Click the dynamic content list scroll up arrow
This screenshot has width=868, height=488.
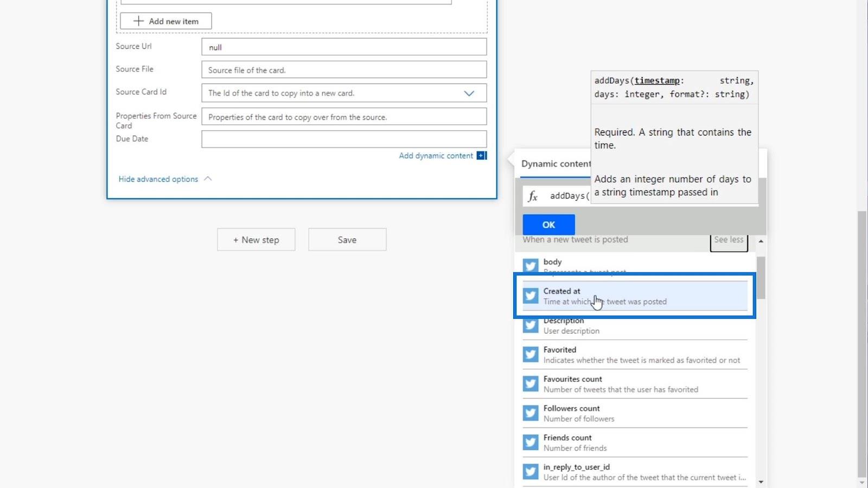click(761, 241)
